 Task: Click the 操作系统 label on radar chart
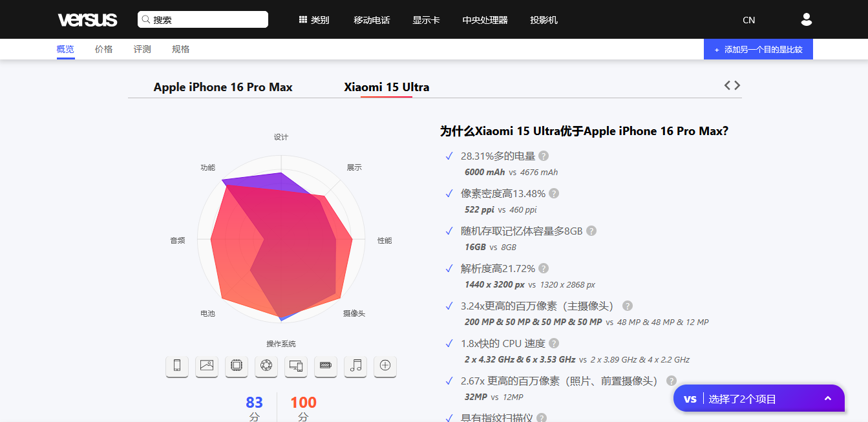pyautogui.click(x=281, y=344)
